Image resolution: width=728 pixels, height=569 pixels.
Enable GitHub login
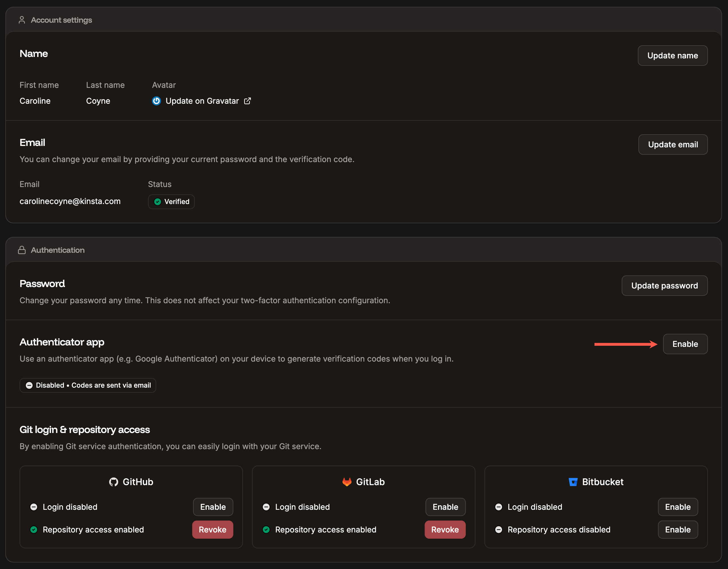[x=213, y=507]
